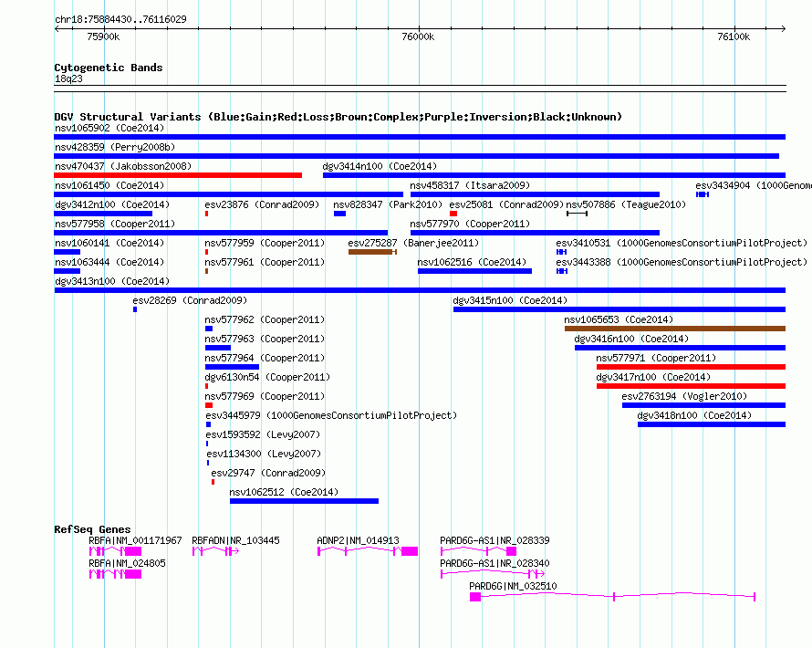Click the nsv1063444 (Coe2014) label
812x648 pixels.
pyautogui.click(x=109, y=262)
